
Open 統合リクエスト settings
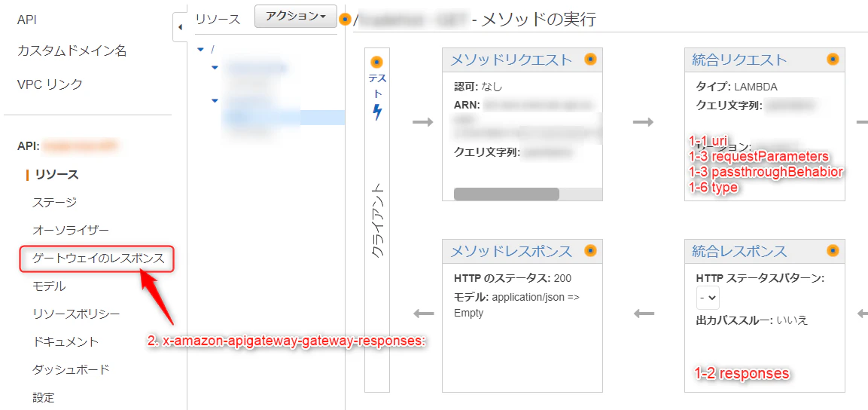coord(739,60)
